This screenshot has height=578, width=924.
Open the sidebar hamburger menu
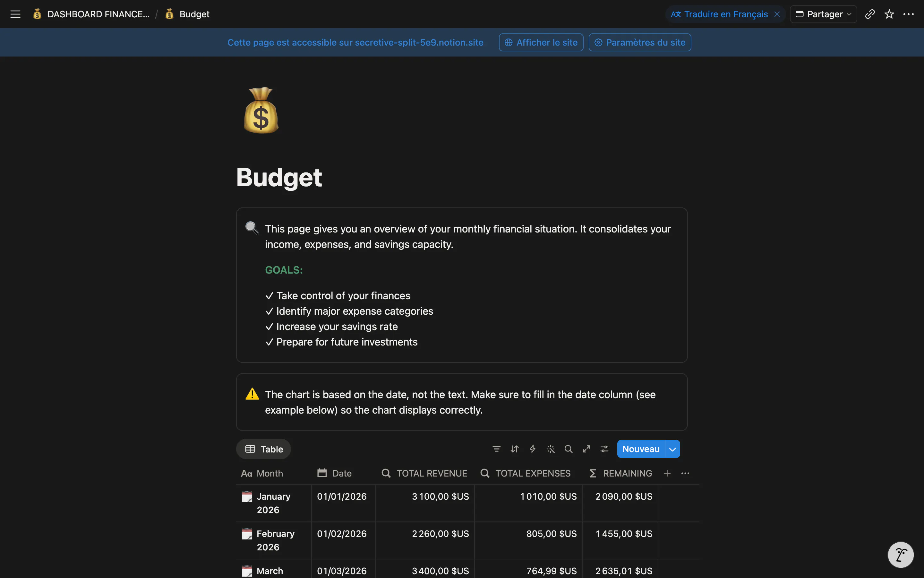(x=15, y=14)
